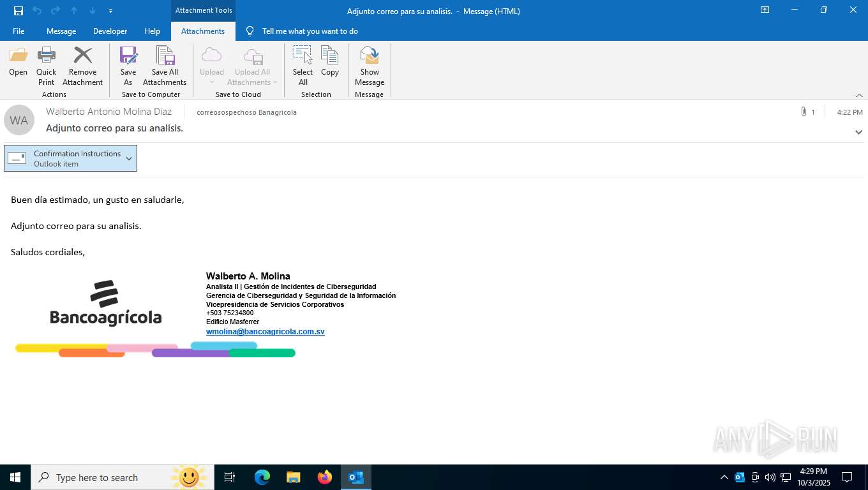The image size is (868, 490).
Task: Open the Help tab
Action: point(152,31)
